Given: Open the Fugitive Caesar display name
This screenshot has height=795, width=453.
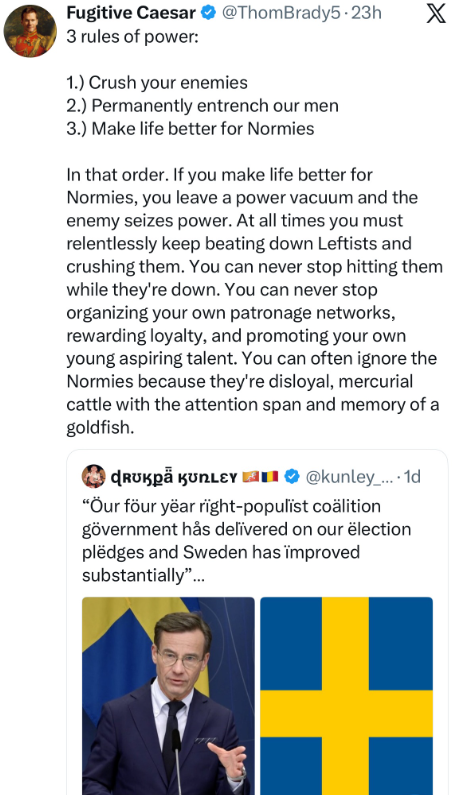Looking at the screenshot, I should [131, 14].
